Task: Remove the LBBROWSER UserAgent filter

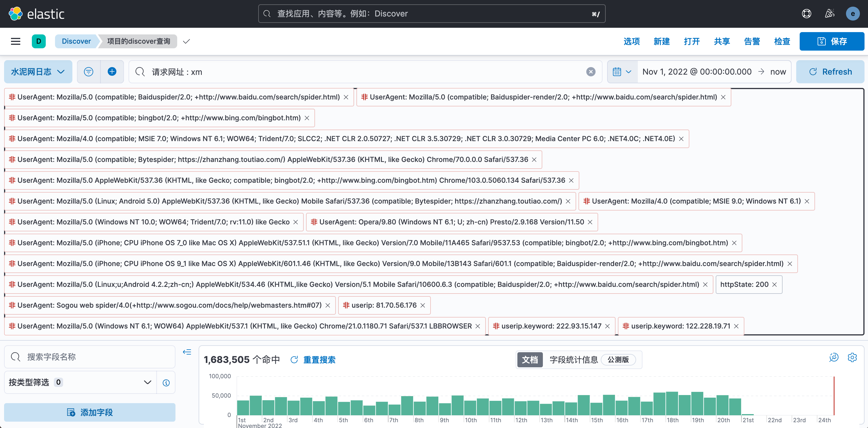Action: tap(477, 326)
